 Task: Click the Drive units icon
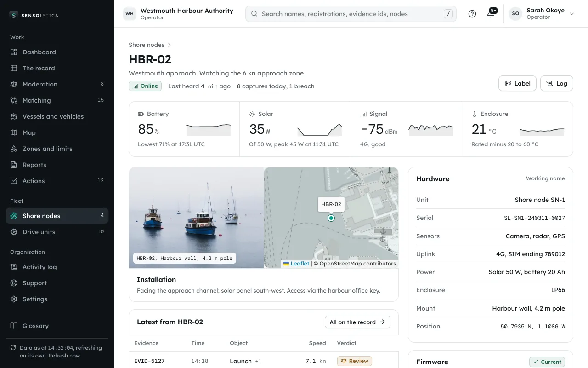[14, 232]
